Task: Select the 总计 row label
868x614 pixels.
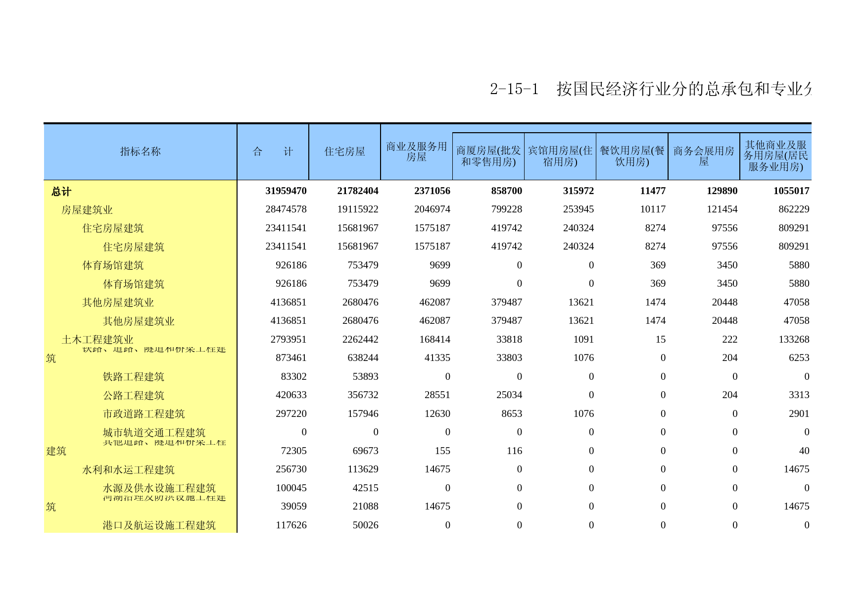Action: 61,192
